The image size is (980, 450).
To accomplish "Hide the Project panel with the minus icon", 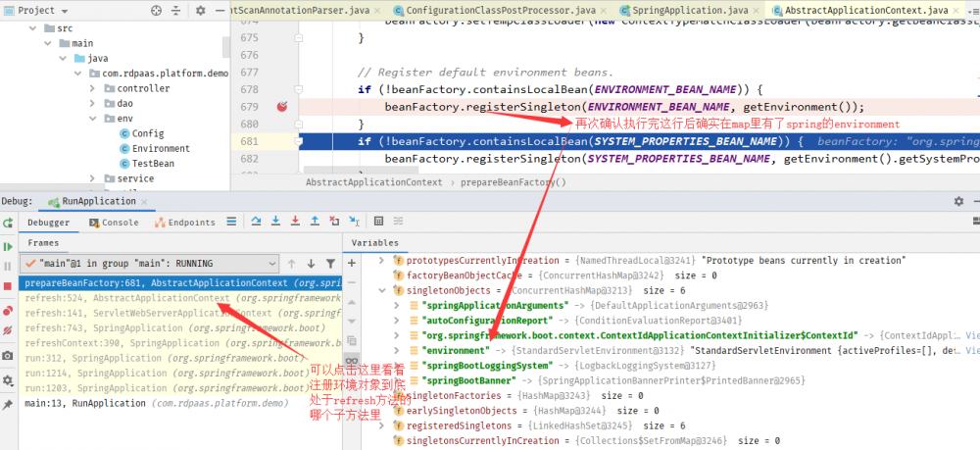I will coord(219,10).
